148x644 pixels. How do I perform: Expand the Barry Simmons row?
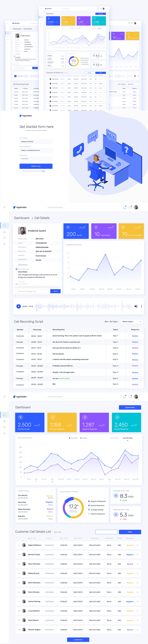(x=137, y=583)
